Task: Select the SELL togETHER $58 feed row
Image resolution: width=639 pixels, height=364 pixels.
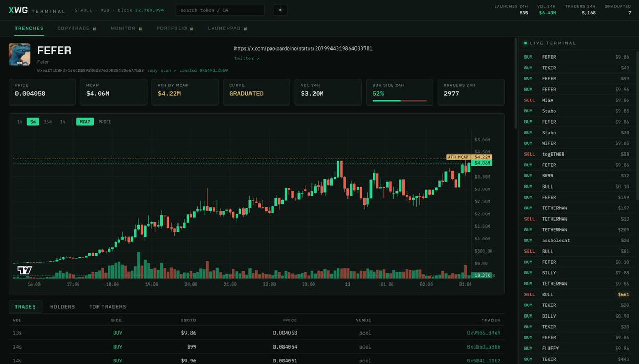Action: [576, 154]
